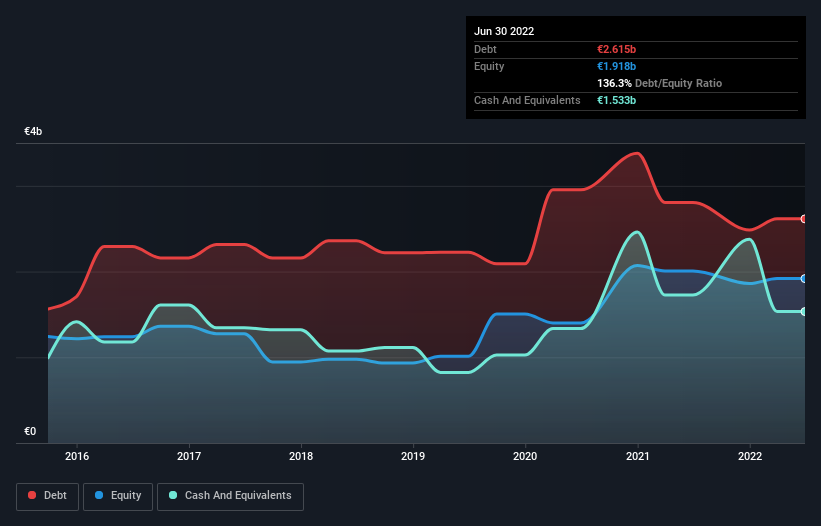Click the €2.615b debt value
Viewport: 821px width, 526px height.
(x=616, y=49)
